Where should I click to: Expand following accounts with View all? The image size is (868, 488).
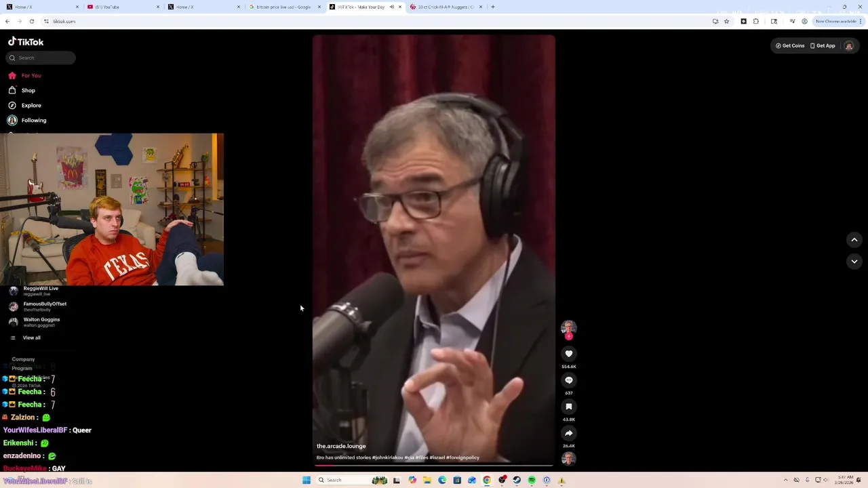(x=26, y=338)
